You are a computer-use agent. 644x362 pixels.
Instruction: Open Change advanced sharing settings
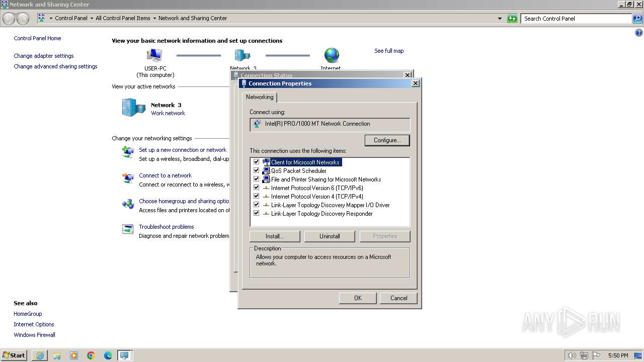[55, 66]
